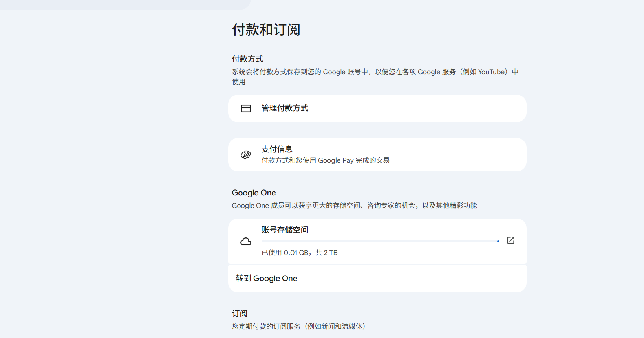Viewport: 644px width, 338px height.
Task: Click the blue dot on storage bar
Action: [498, 241]
